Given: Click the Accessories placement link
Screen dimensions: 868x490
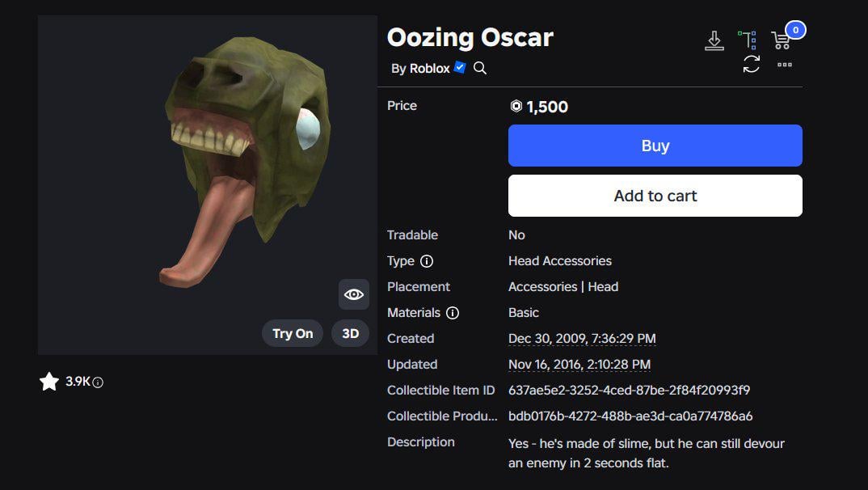Looking at the screenshot, I should pos(542,287).
